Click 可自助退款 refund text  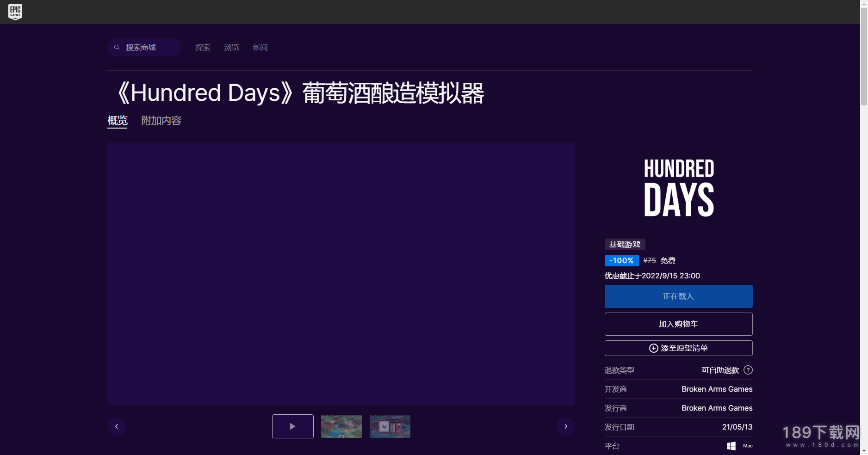click(x=720, y=370)
